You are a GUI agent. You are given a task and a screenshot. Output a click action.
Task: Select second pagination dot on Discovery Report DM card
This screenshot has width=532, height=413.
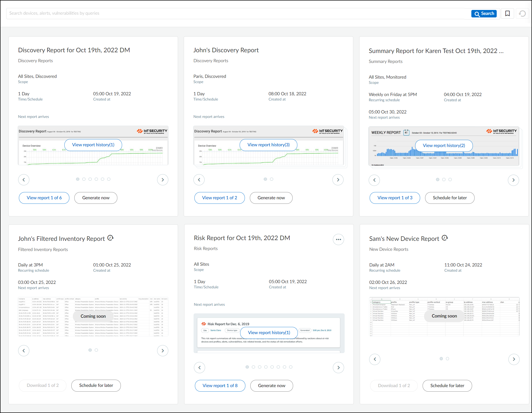(84, 179)
